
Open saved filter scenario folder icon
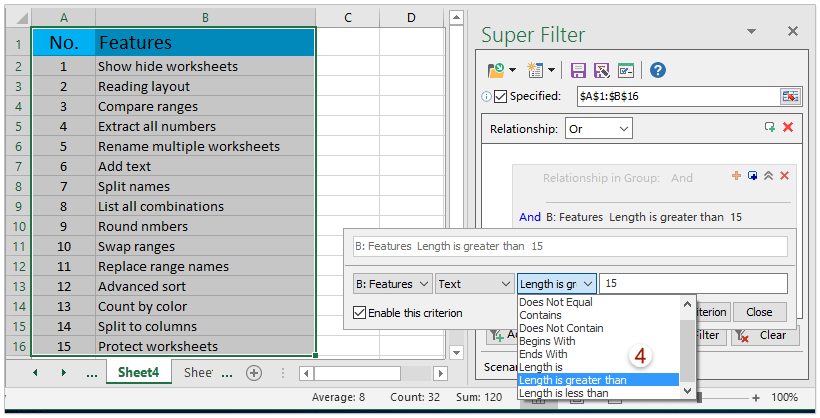coord(495,70)
